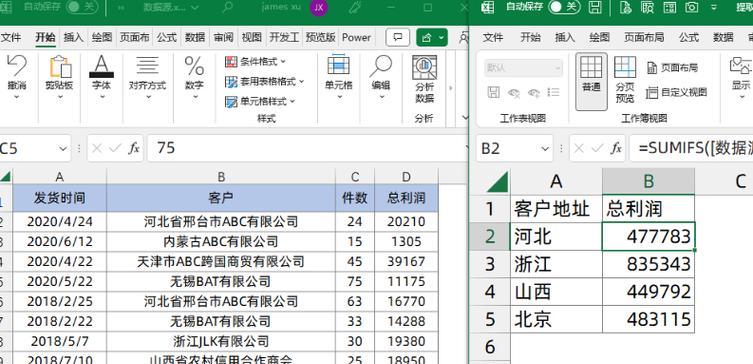Click the formula bar showing =SUMIFS
This screenshot has width=753, height=364.
point(691,148)
